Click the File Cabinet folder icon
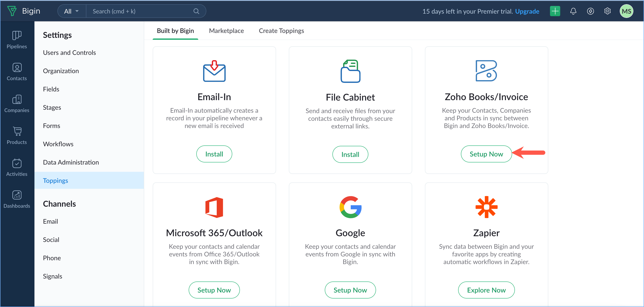The width and height of the screenshot is (644, 307). tap(350, 71)
